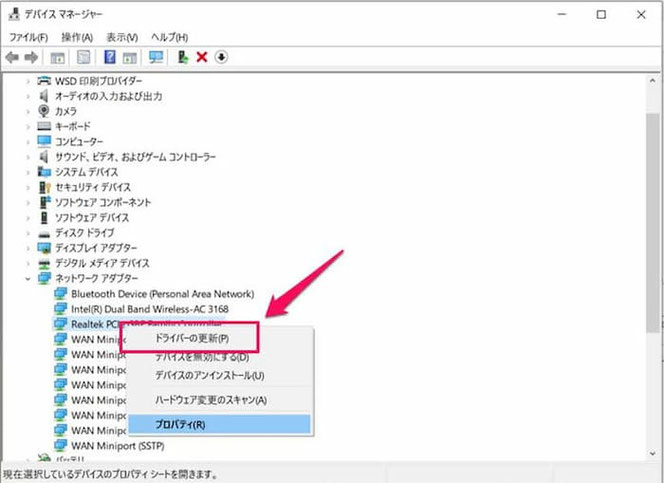Click the Back arrow toolbar icon
Image resolution: width=664 pixels, height=483 pixels.
tap(12, 57)
